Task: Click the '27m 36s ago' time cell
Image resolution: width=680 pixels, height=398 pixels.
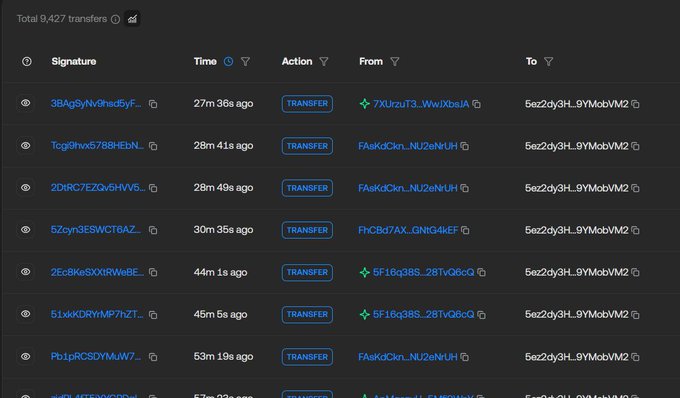Action: (223, 104)
